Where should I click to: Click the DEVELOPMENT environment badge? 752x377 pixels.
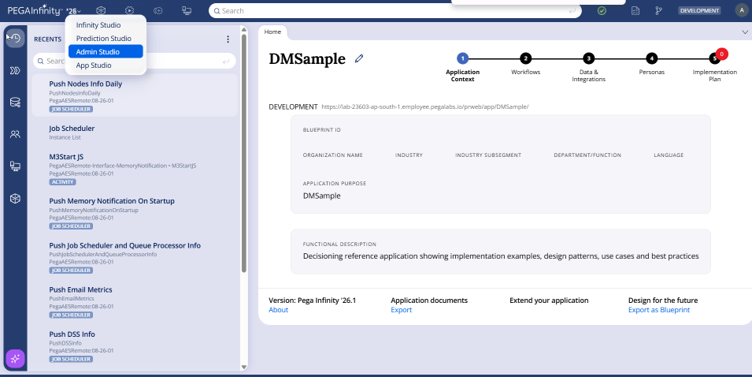tap(699, 11)
